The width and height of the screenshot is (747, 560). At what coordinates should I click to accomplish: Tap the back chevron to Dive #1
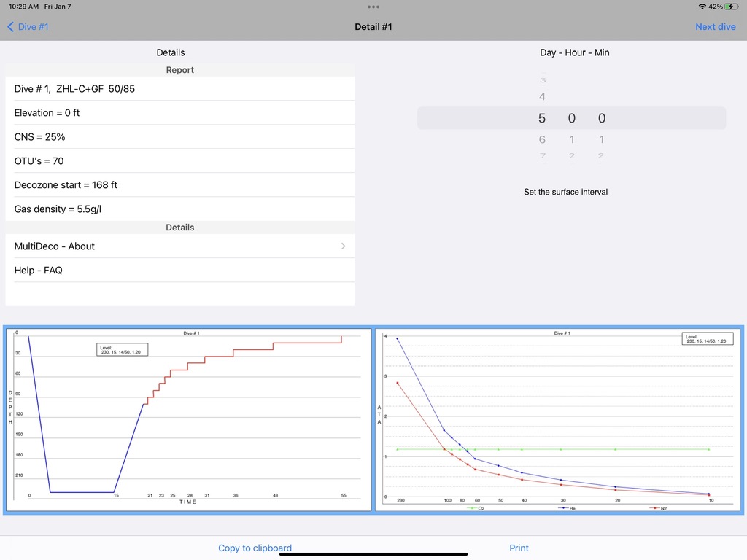point(10,27)
